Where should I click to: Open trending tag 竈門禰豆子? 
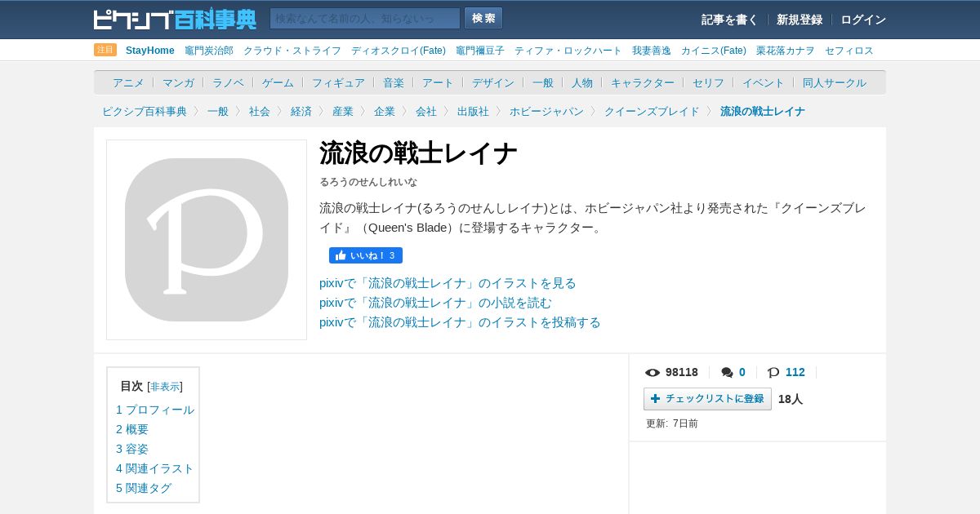[480, 51]
